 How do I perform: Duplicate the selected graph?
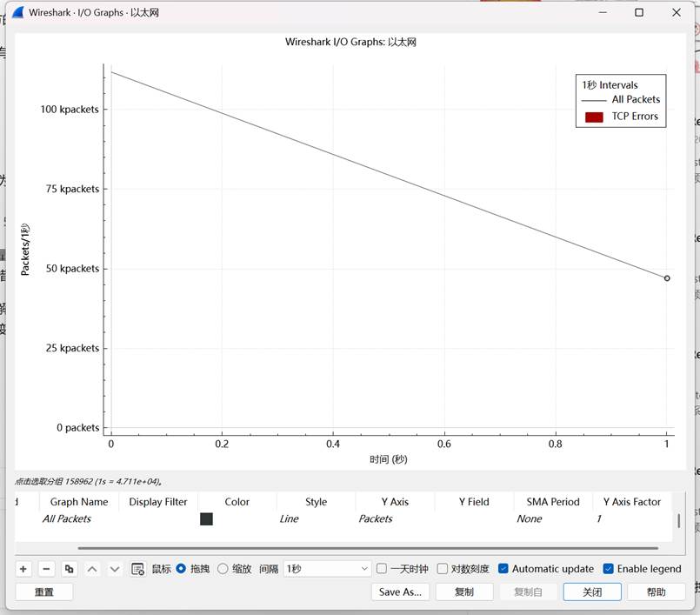[x=70, y=569]
